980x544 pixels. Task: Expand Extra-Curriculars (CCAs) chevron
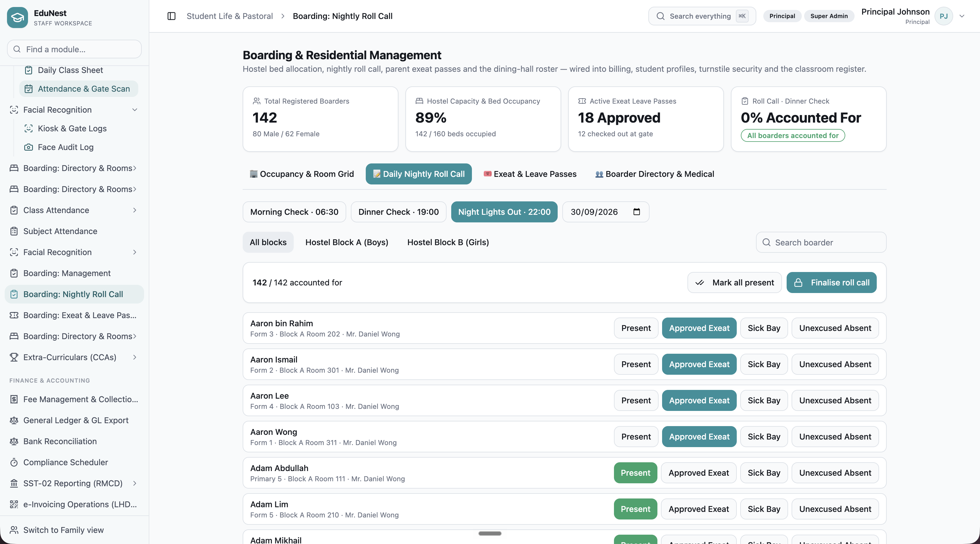pos(135,357)
